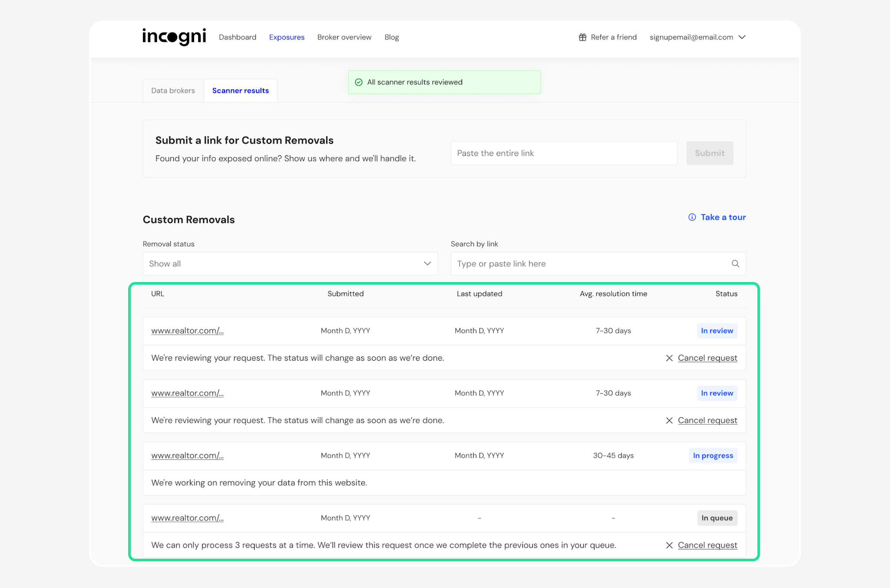Open the Blog link in the navigation
This screenshot has width=890, height=588.
coord(392,37)
